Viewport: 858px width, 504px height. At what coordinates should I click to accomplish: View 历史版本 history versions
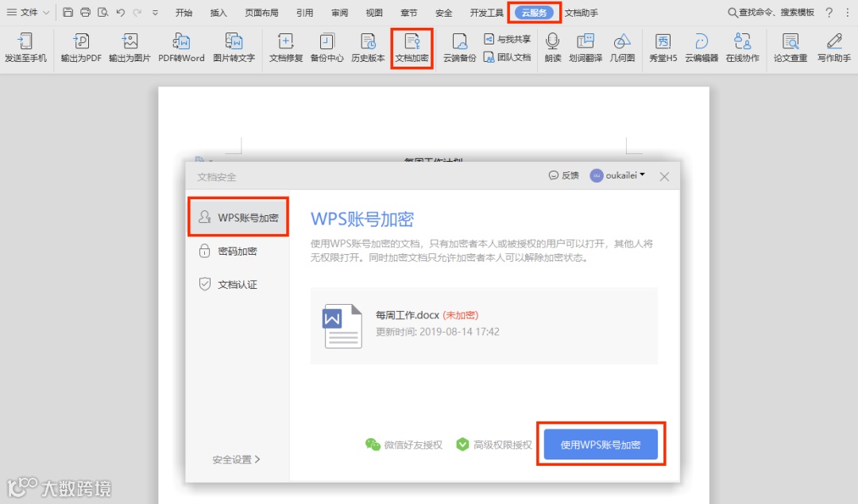pyautogui.click(x=368, y=47)
